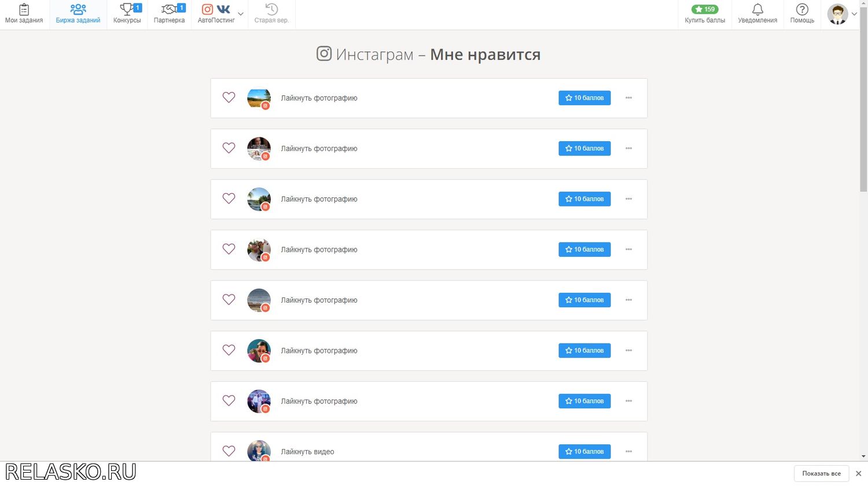
Task: Open the Мои задания clipboard icon
Action: click(x=24, y=9)
